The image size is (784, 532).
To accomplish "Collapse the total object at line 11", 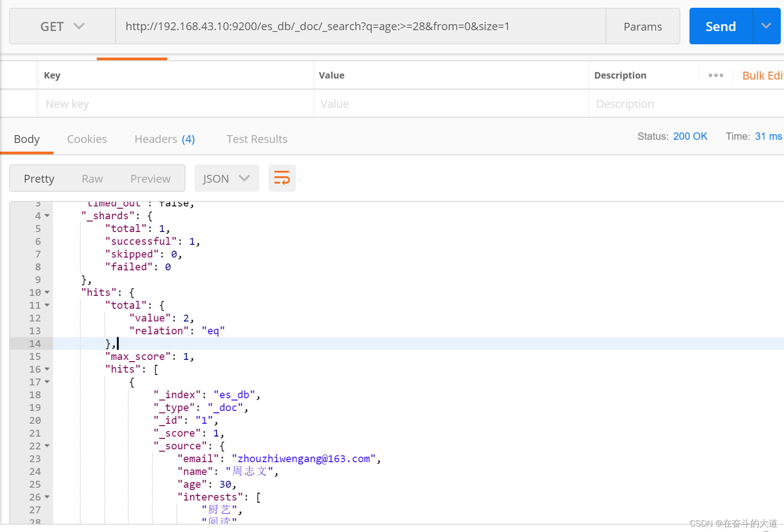I will point(47,305).
